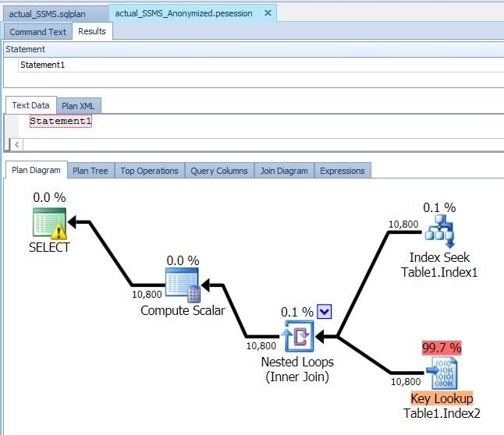
Task: Switch to the actual_SSMS.sqlplan file tab
Action: [48, 14]
